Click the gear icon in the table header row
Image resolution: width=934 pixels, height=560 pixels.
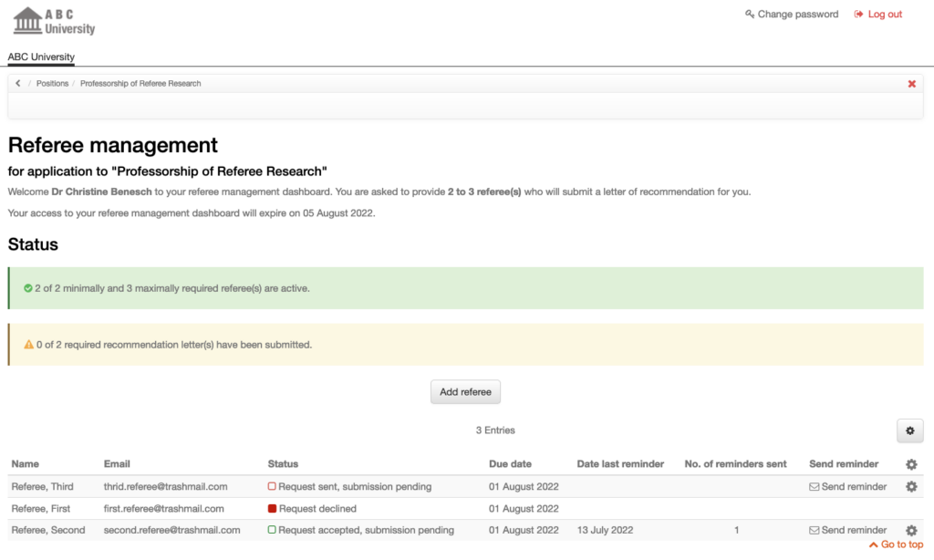pyautogui.click(x=910, y=463)
